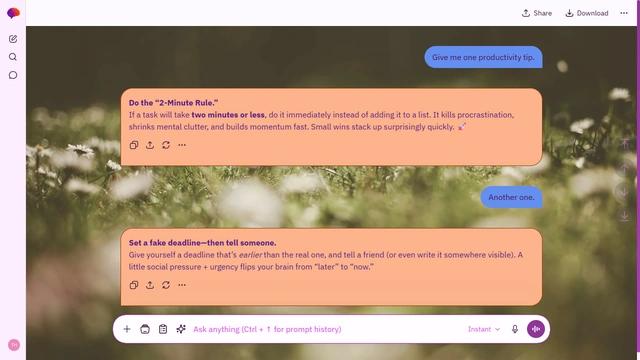This screenshot has height=360, width=640.
Task: Focus the Ask anything input field
Action: pos(327,329)
